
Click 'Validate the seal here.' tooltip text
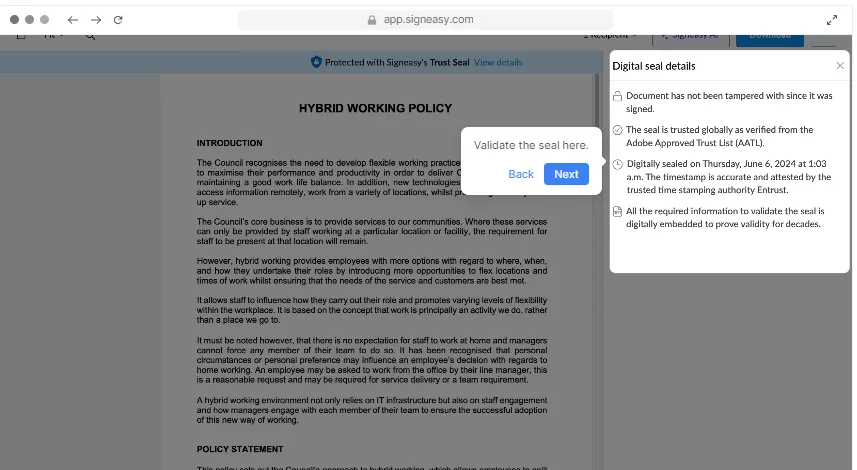pyautogui.click(x=531, y=145)
